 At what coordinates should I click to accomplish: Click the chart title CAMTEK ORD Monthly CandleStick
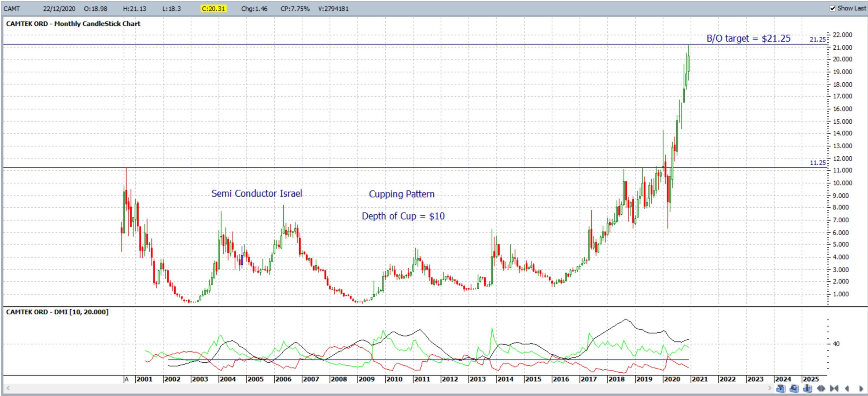[x=73, y=24]
